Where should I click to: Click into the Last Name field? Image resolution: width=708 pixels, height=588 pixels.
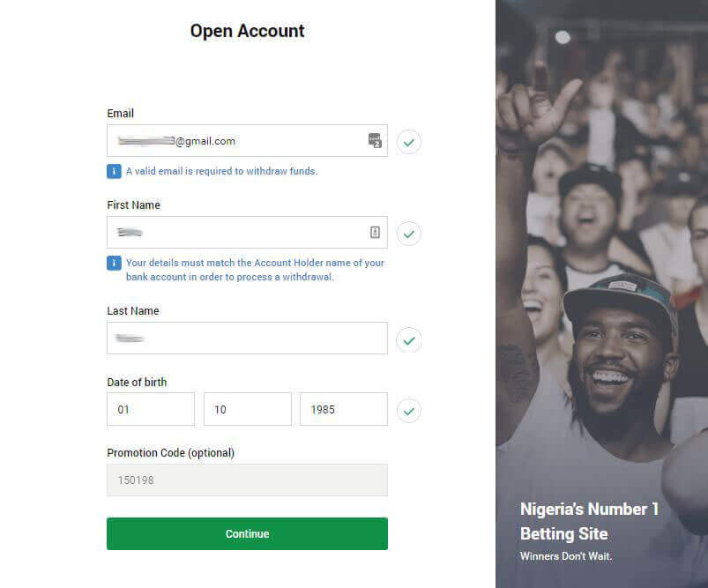click(x=247, y=339)
